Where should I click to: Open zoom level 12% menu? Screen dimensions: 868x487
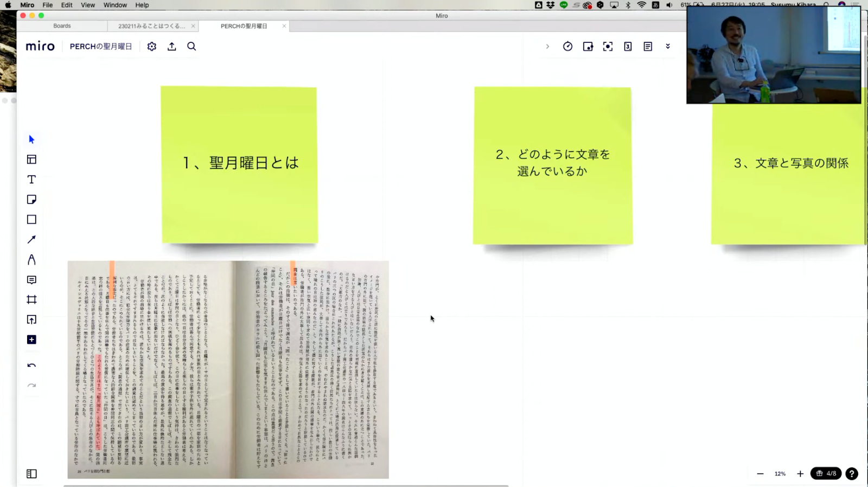pyautogui.click(x=780, y=474)
